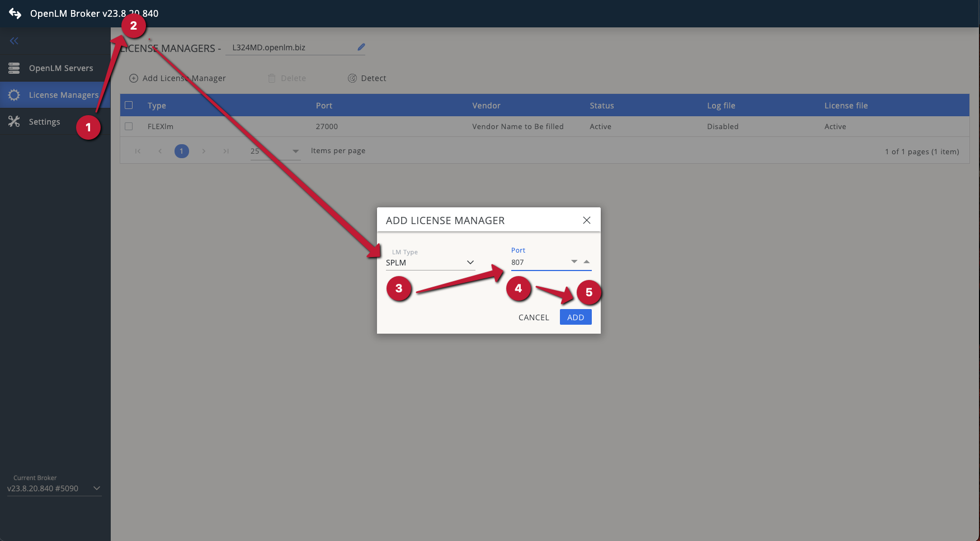Toggle the select-all checkbox in table header
The height and width of the screenshot is (541, 980).
129,105
